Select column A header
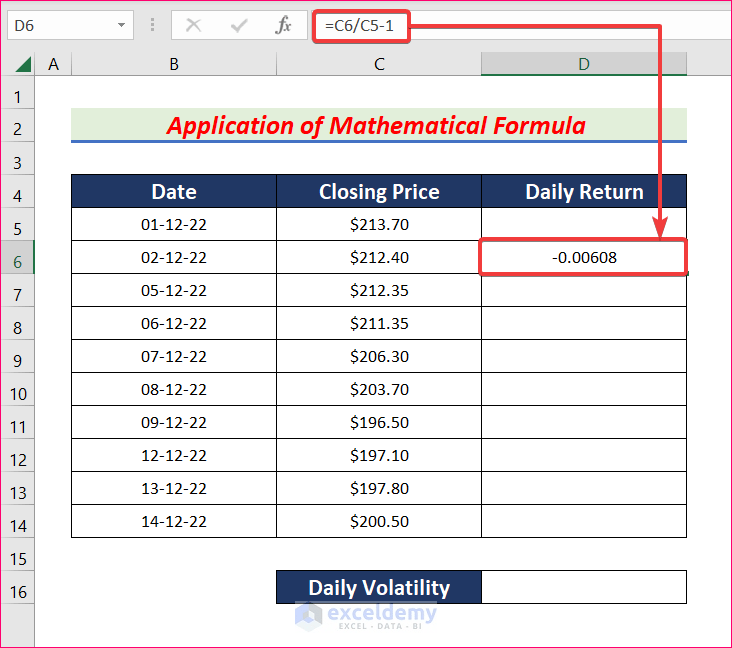 pos(53,64)
